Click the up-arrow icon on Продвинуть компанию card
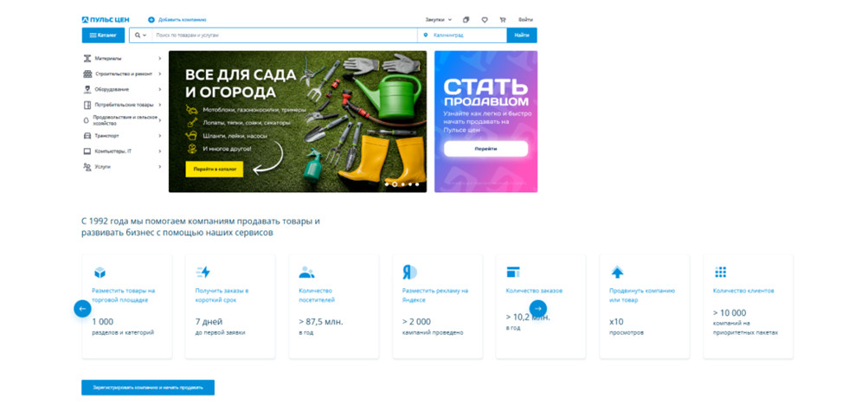This screenshot has height=411, width=868. [x=617, y=273]
